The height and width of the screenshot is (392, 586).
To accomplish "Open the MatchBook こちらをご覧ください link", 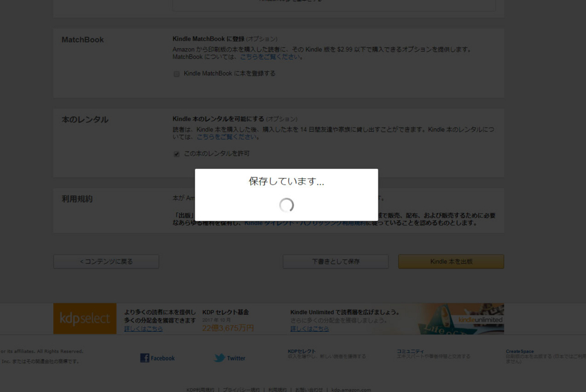I will click(270, 57).
